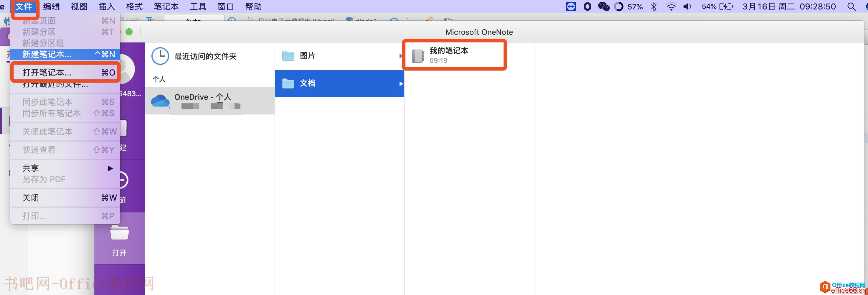Click the battery 54% indicator
The image size is (868, 295).
coord(717,6)
